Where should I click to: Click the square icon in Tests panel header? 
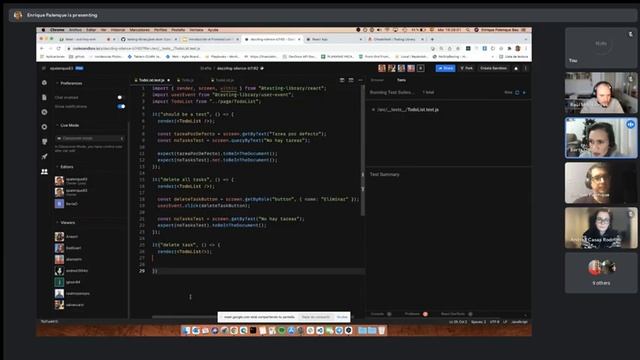click(517, 93)
